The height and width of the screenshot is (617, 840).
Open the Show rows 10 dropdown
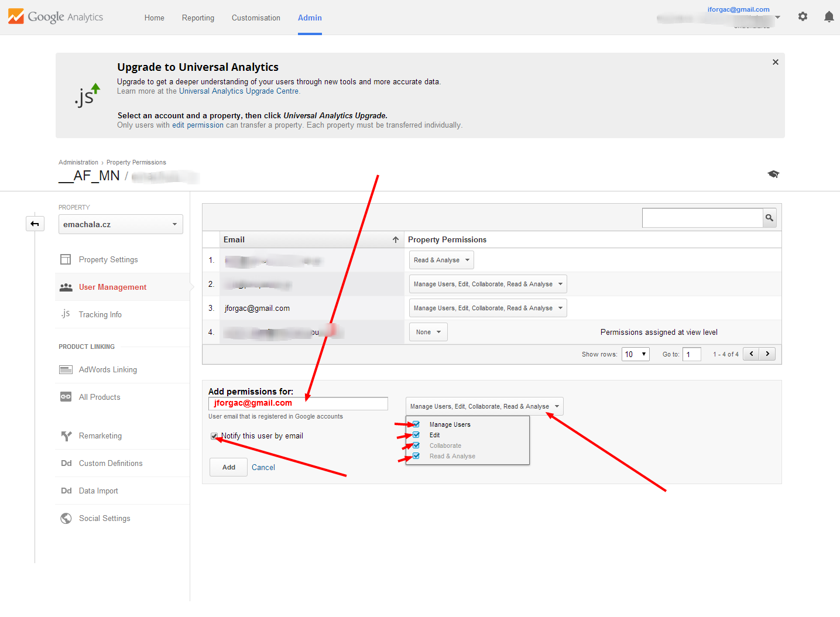click(x=636, y=354)
